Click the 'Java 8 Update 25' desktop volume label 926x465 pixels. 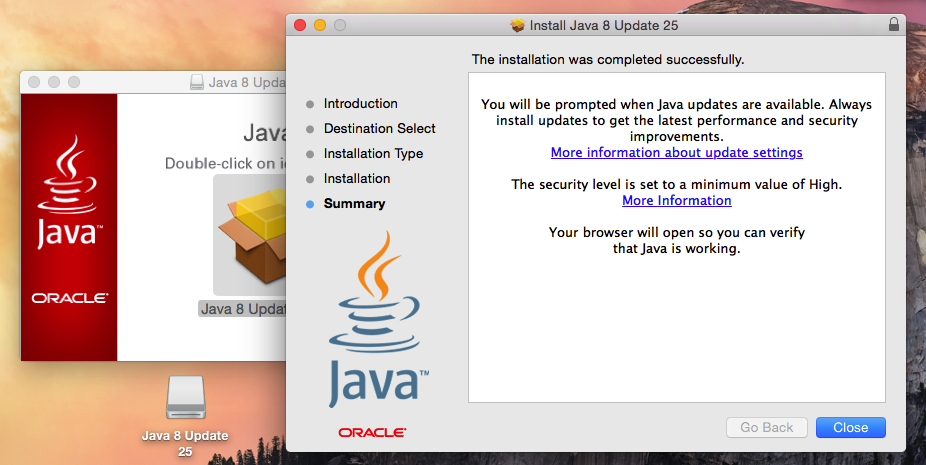click(x=185, y=443)
